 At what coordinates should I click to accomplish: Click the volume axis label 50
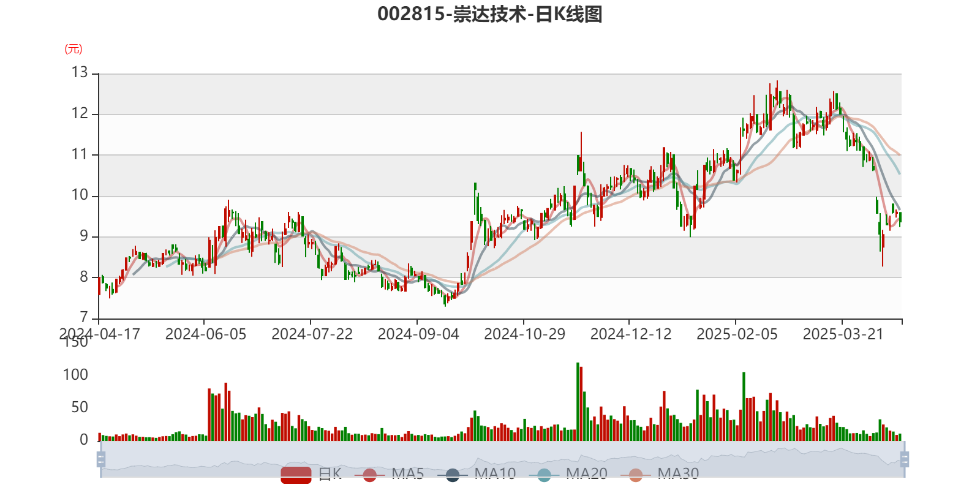[x=80, y=407]
